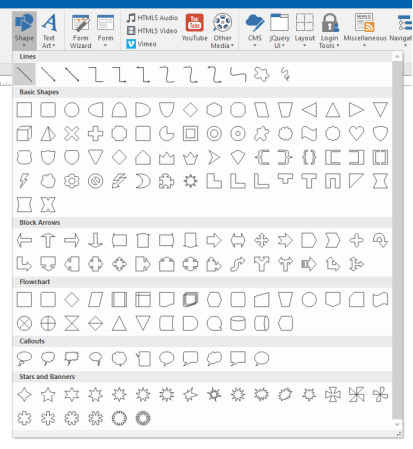Click the YouTube toolbar button
Viewport: 413px width, 449px height.
pyautogui.click(x=195, y=28)
